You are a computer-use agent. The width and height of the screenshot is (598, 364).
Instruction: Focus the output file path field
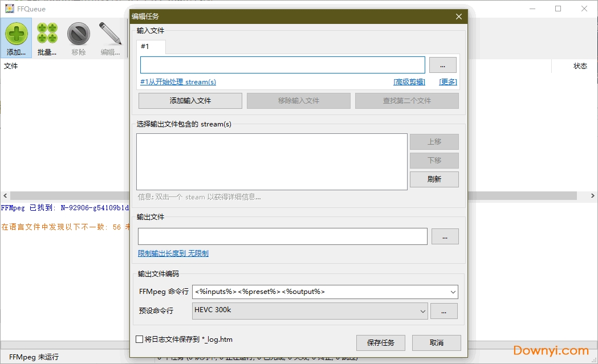[283, 237]
